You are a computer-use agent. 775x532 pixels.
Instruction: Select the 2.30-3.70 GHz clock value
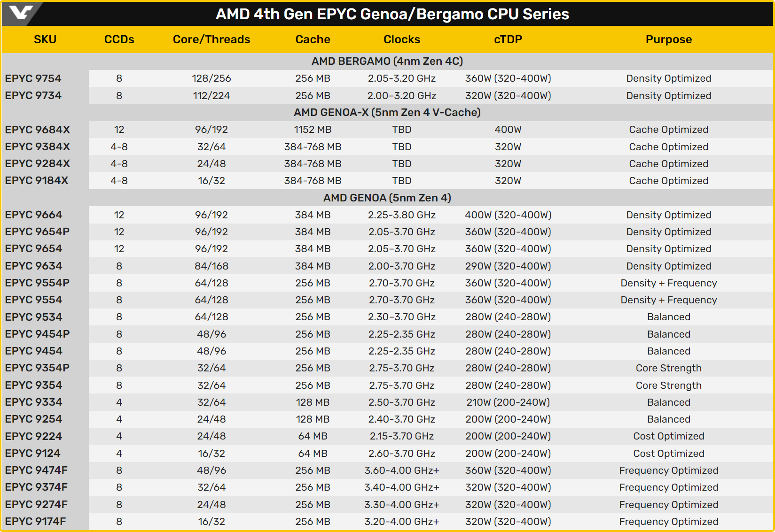402,317
